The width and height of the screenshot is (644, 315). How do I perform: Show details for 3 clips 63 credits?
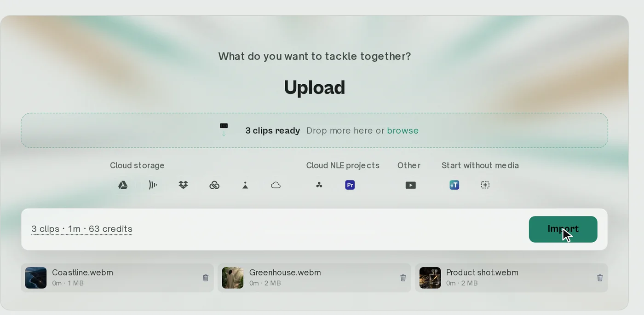(82, 229)
